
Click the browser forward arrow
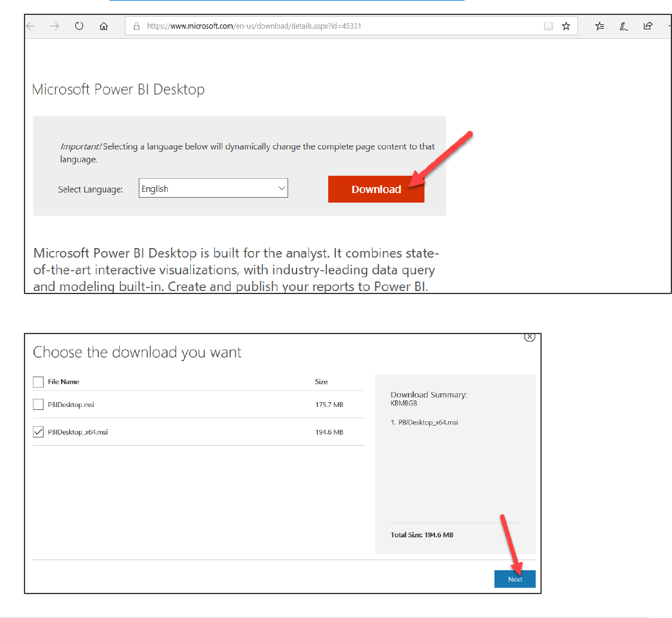[54, 26]
